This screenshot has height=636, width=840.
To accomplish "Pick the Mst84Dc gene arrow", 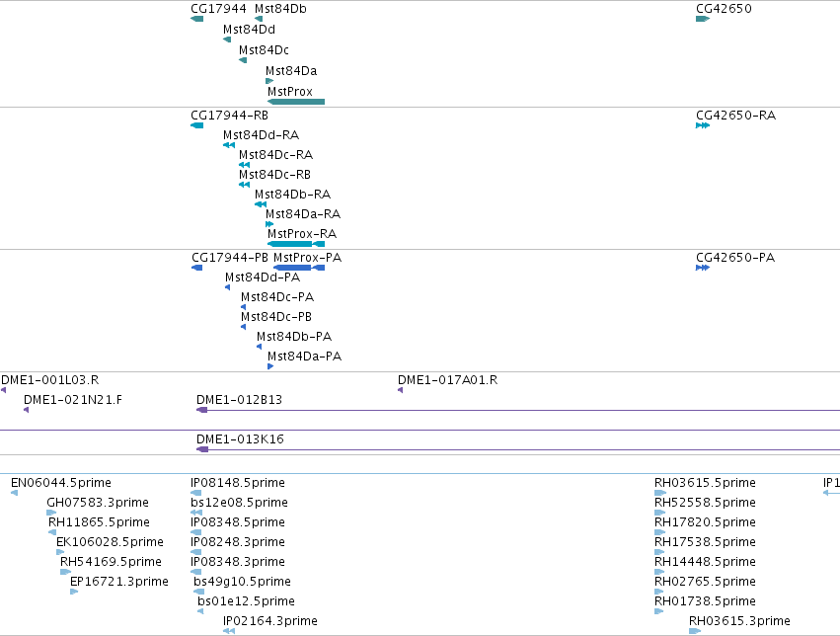I will coord(243,60).
